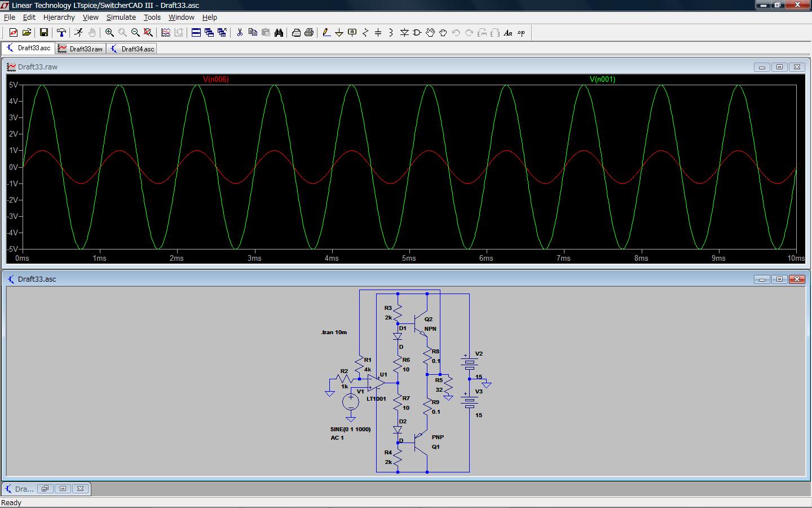Select the Resistor component tool
Viewport: 812px width, 508px height.
coord(365,33)
